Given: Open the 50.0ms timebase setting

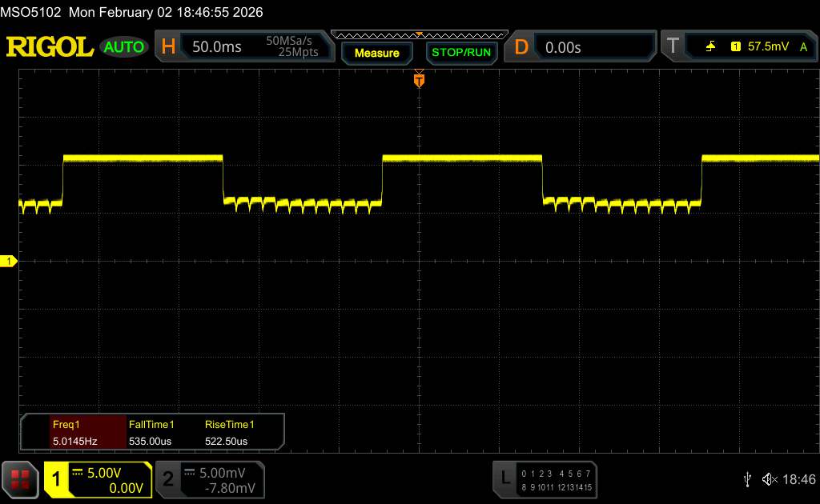Looking at the screenshot, I should [x=217, y=47].
